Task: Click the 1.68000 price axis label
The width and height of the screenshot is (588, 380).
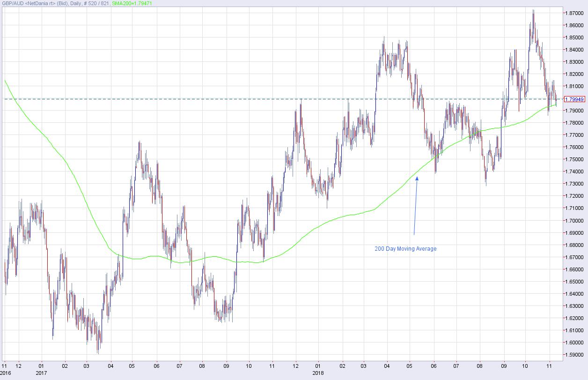Action: [574, 245]
